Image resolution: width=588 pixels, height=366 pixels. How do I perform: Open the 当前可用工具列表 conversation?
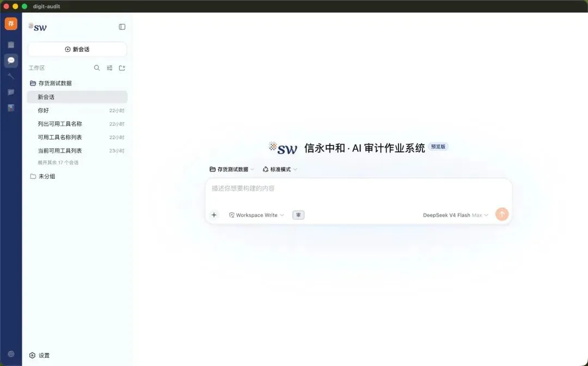point(77,151)
